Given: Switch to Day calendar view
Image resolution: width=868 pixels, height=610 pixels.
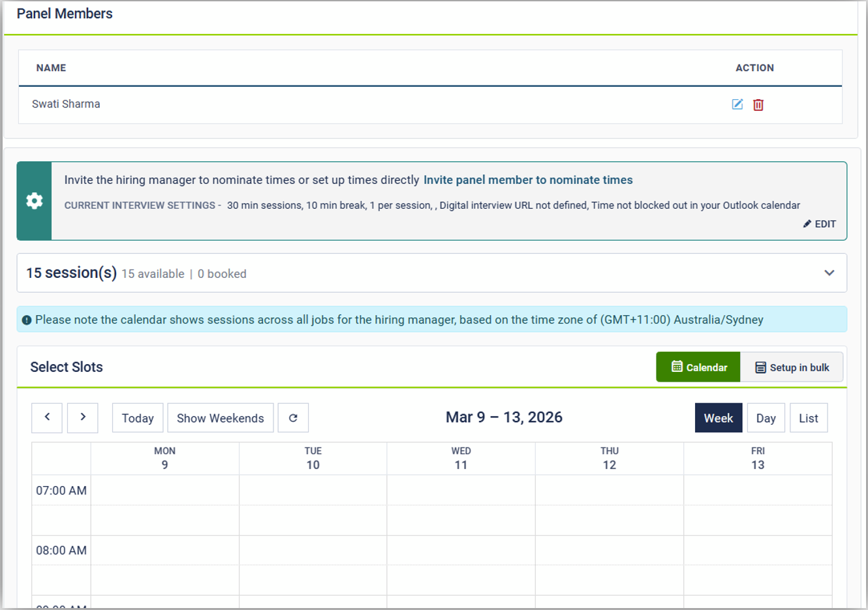Looking at the screenshot, I should tap(766, 418).
